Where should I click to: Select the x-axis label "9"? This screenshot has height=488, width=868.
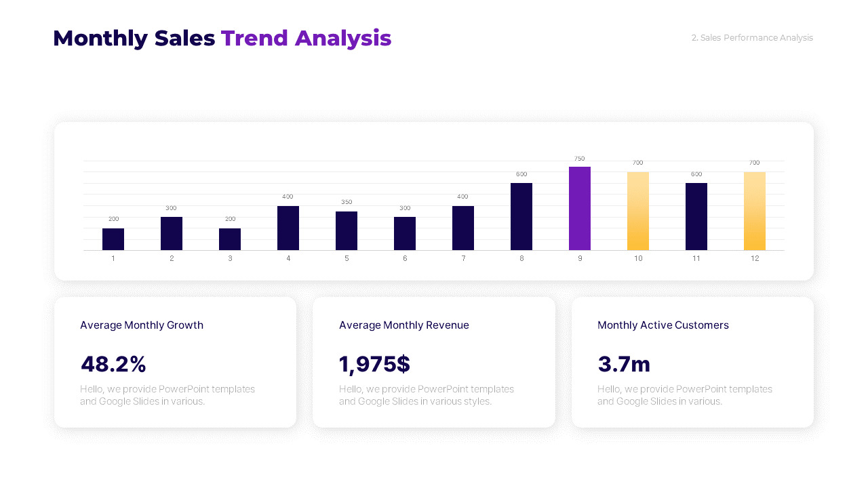pyautogui.click(x=580, y=258)
